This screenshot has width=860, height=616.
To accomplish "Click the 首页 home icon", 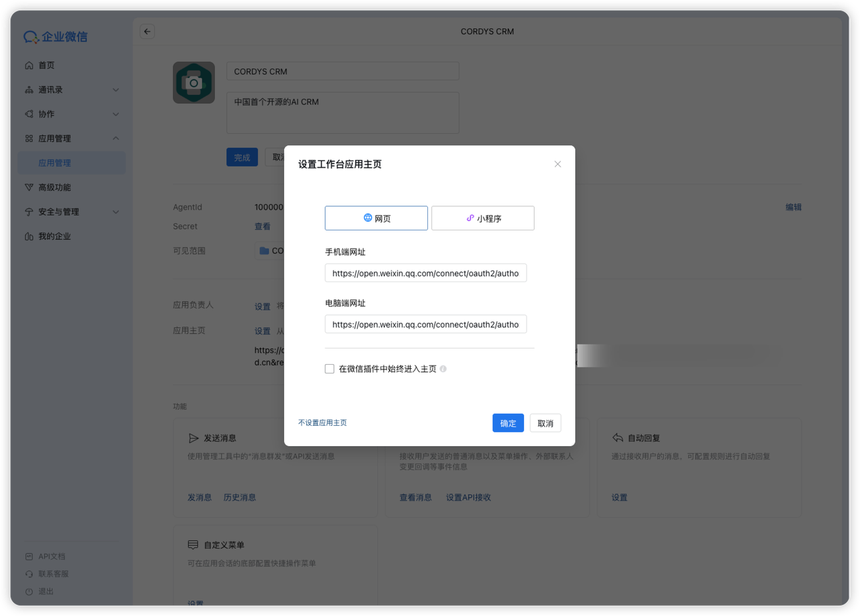I will pos(29,65).
